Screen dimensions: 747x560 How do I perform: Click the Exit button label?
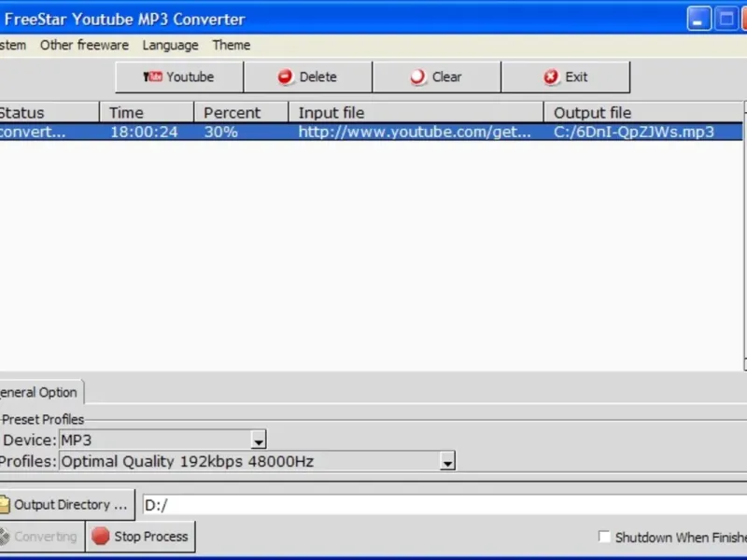(576, 77)
